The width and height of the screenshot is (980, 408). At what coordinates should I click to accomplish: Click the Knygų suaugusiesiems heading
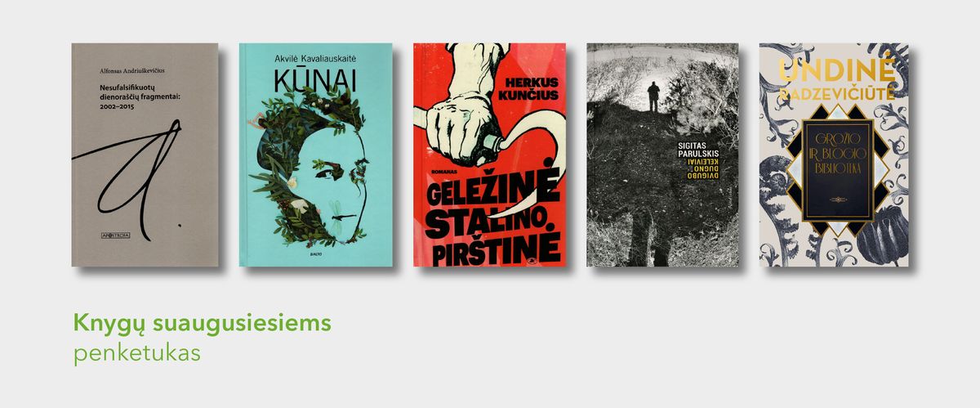(x=203, y=323)
